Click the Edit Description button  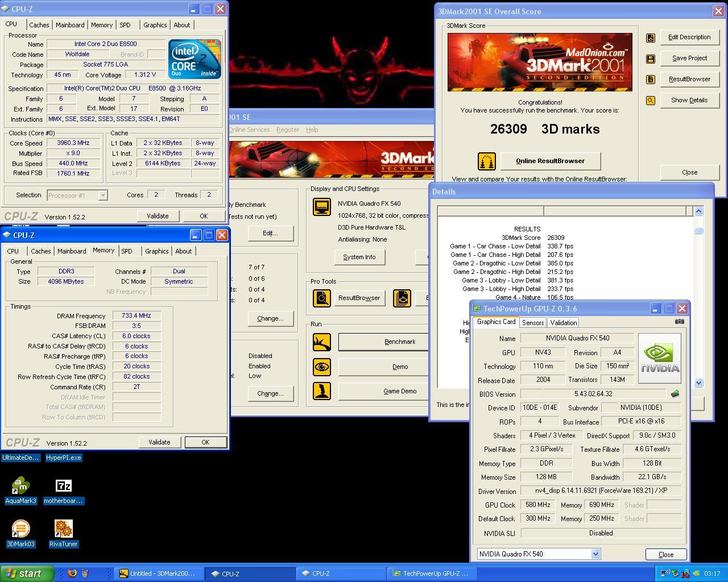click(689, 38)
